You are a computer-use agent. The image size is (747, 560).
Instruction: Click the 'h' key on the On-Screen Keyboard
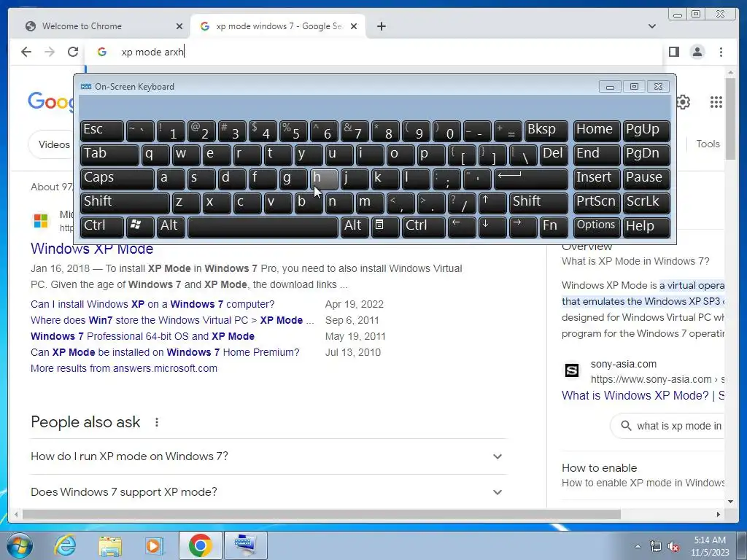click(323, 179)
